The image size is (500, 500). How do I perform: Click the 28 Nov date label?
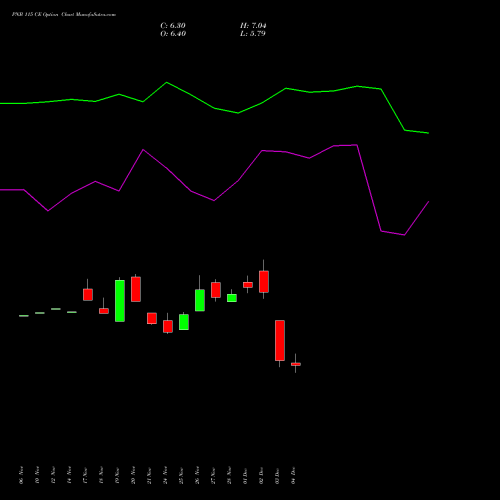point(229,475)
